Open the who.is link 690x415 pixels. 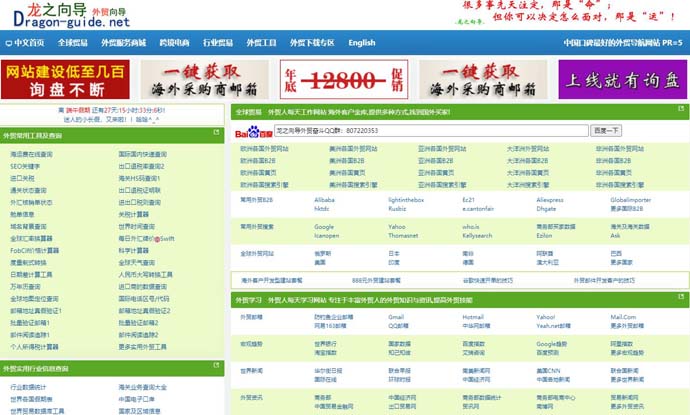(x=470, y=227)
